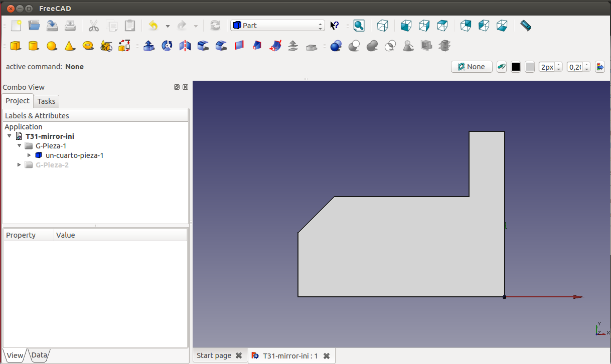
Task: Select the Revolve tool
Action: click(167, 46)
